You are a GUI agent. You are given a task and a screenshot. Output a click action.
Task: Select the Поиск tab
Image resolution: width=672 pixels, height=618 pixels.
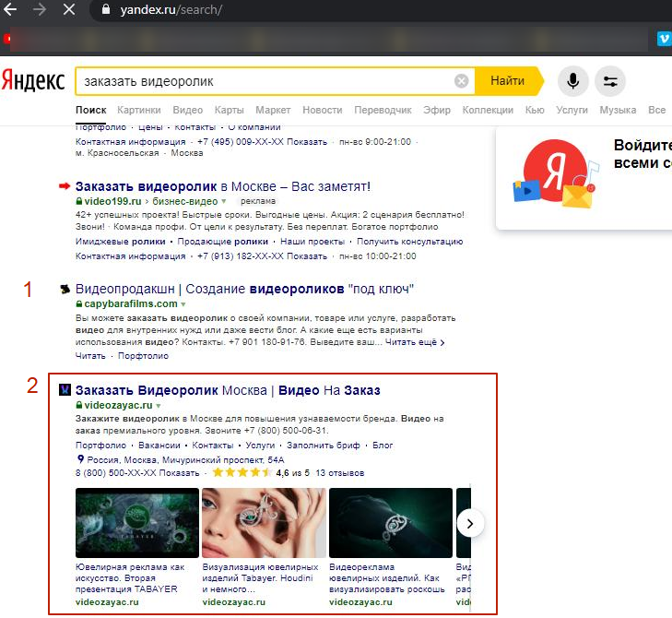[91, 110]
